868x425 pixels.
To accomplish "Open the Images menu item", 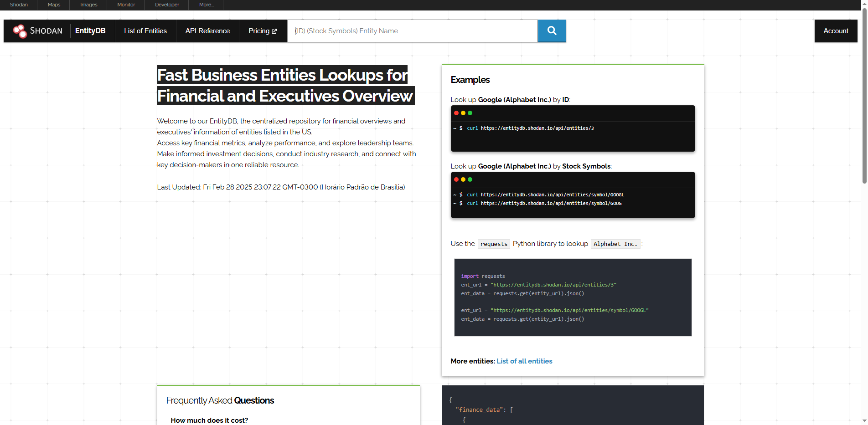I will (x=88, y=5).
